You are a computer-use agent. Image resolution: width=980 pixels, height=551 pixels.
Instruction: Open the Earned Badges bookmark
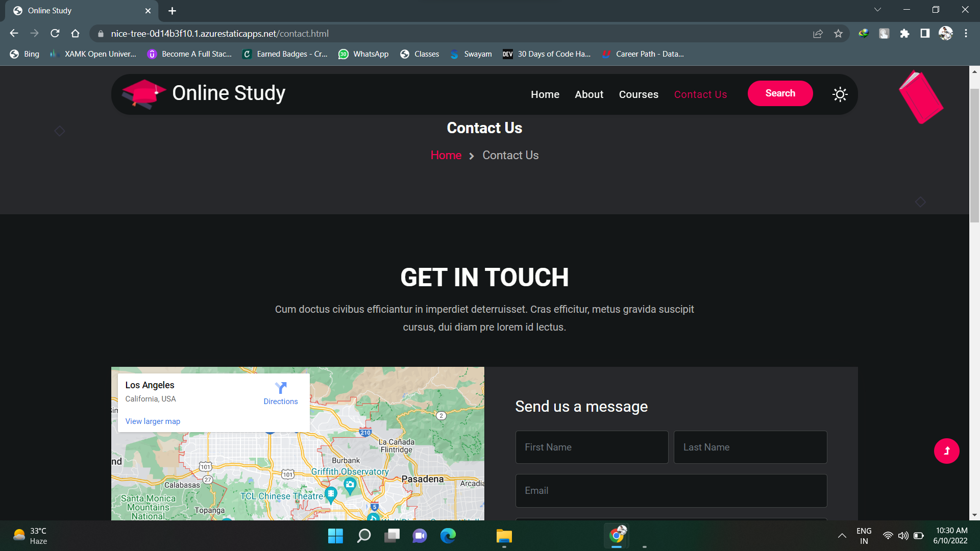pyautogui.click(x=285, y=54)
